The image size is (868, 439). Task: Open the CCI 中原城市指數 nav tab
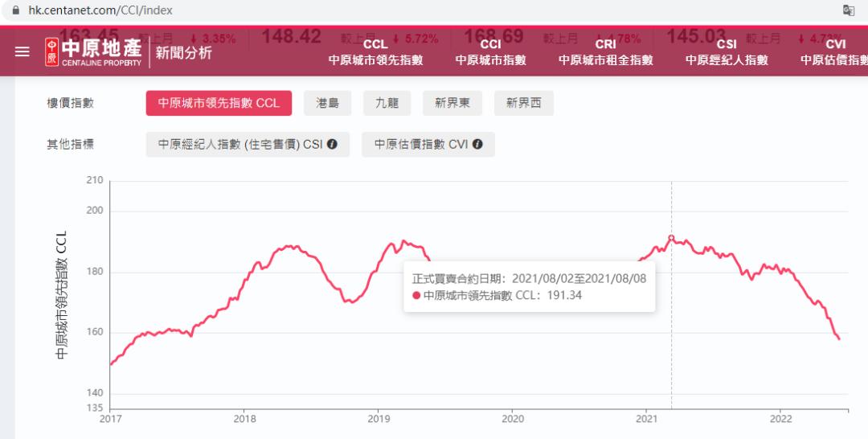pyautogui.click(x=490, y=52)
